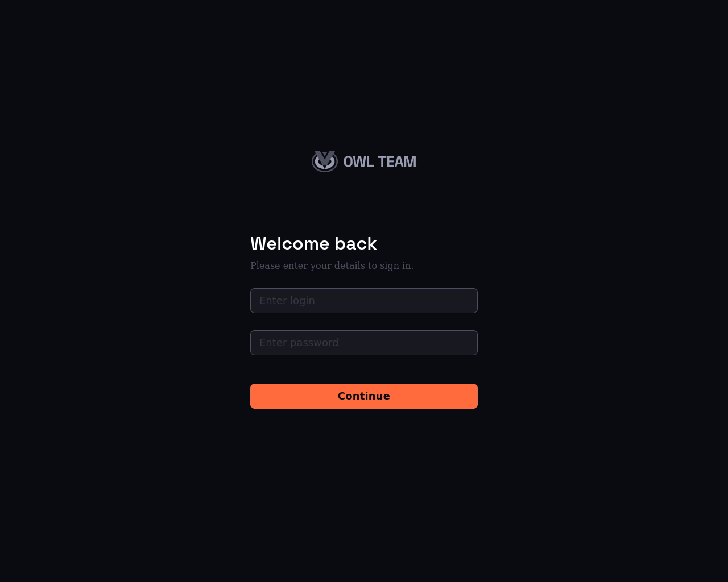728x582 pixels.
Task: Click the Continue label on the orange button
Action: click(x=364, y=396)
